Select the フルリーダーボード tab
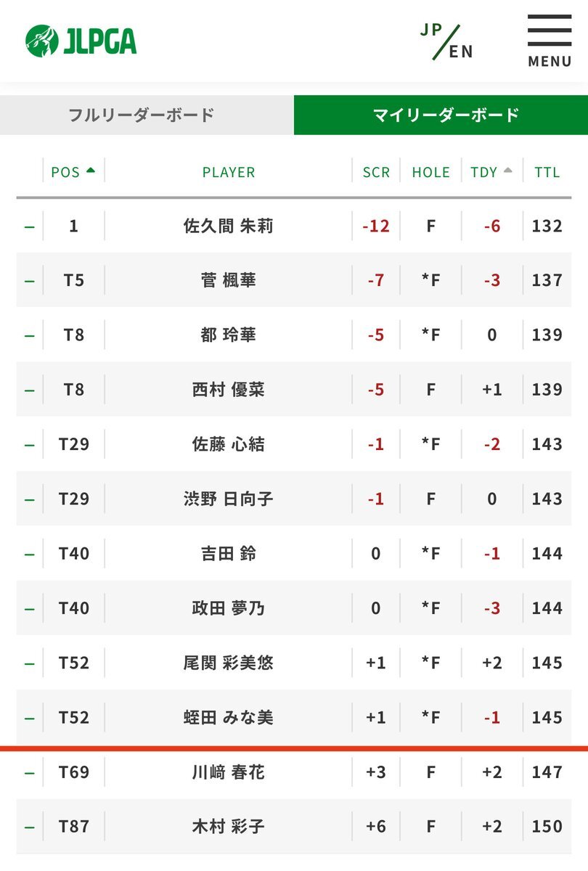The width and height of the screenshot is (588, 871). (142, 115)
